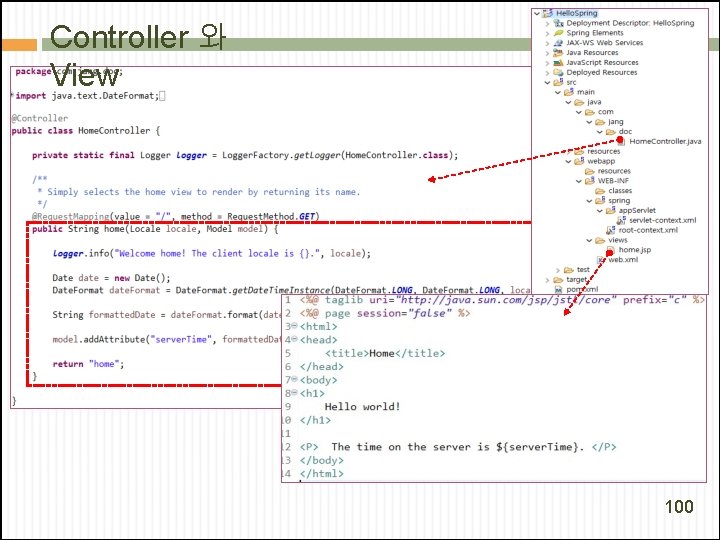Expand folded imports box after DateFormat import
The width and height of the screenshot is (720, 540).
[162, 96]
